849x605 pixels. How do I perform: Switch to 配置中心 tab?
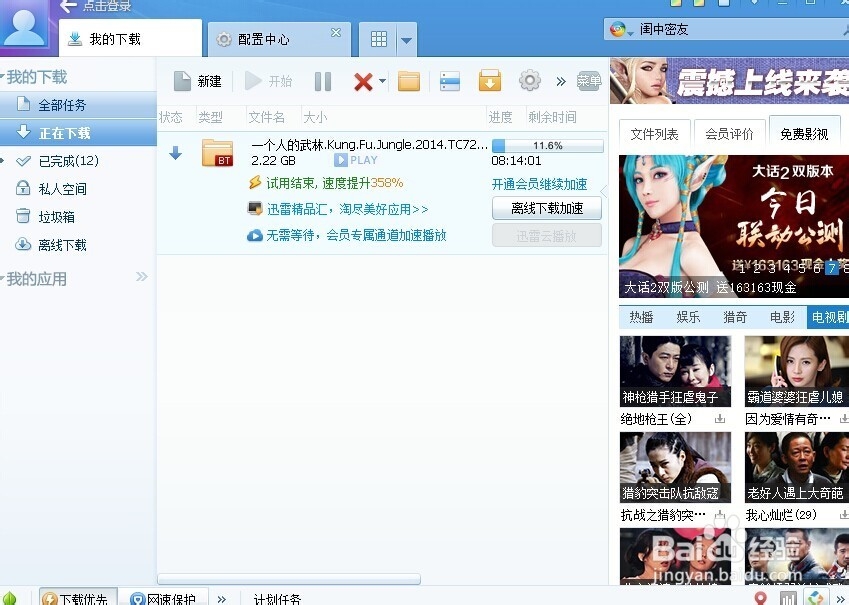click(279, 39)
